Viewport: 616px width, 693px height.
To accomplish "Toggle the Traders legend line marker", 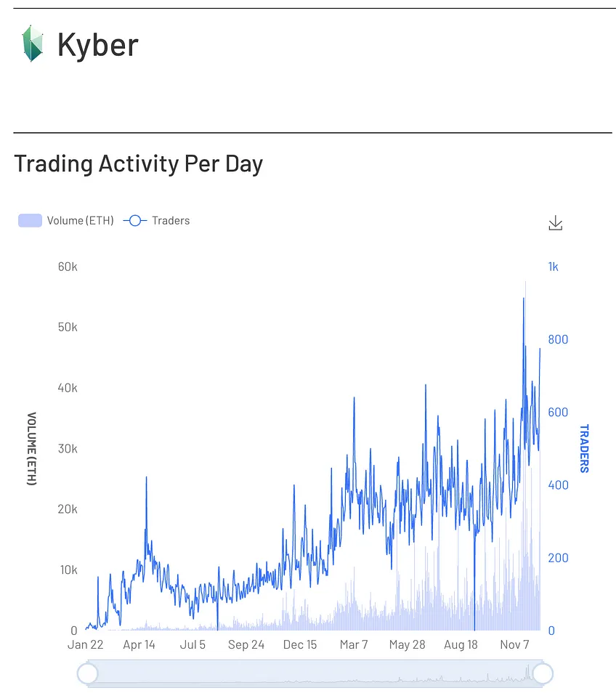I will tap(135, 221).
